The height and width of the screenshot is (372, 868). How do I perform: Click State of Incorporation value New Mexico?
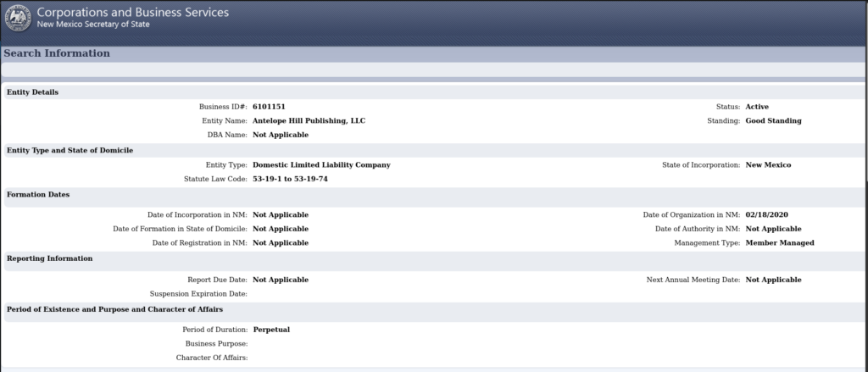[768, 165]
